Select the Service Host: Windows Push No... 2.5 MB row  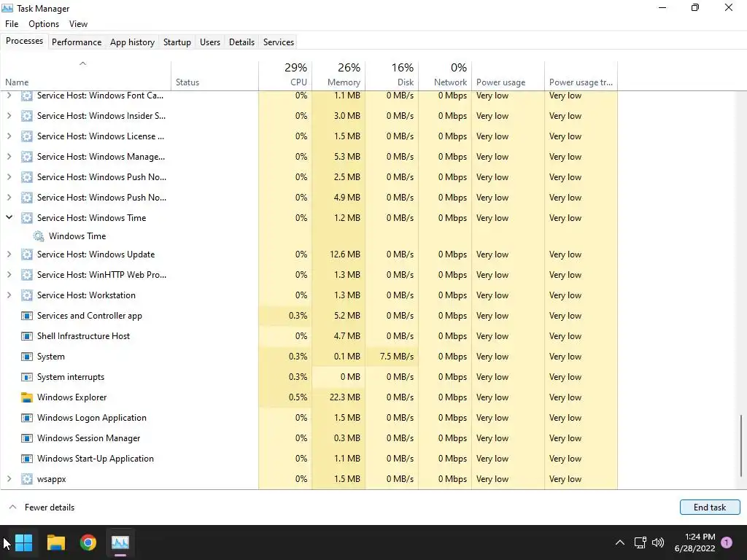309,177
